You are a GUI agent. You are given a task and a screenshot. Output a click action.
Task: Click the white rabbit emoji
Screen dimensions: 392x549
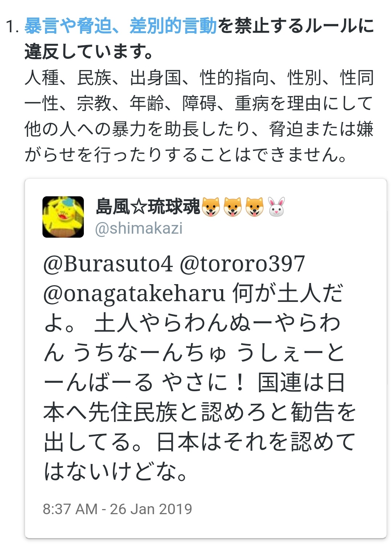276,207
